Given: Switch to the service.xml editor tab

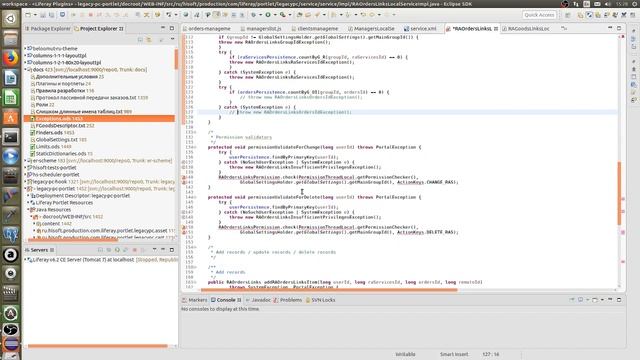Looking at the screenshot, I should [x=420, y=29].
